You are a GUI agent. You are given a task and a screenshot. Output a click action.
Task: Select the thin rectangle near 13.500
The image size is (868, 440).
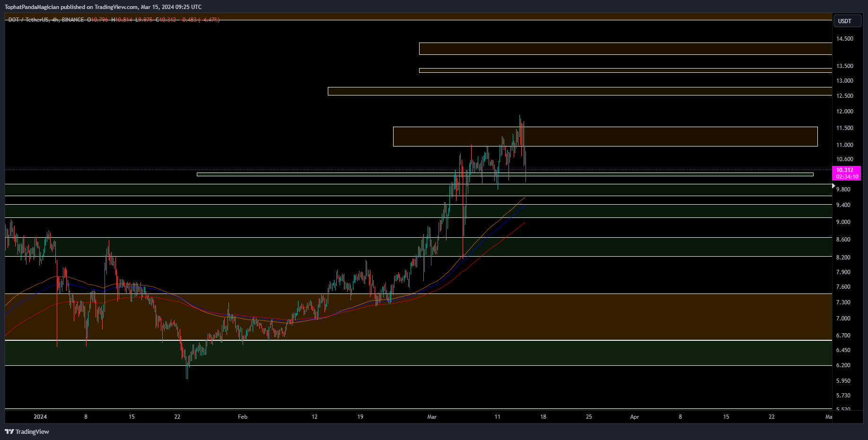tap(625, 70)
